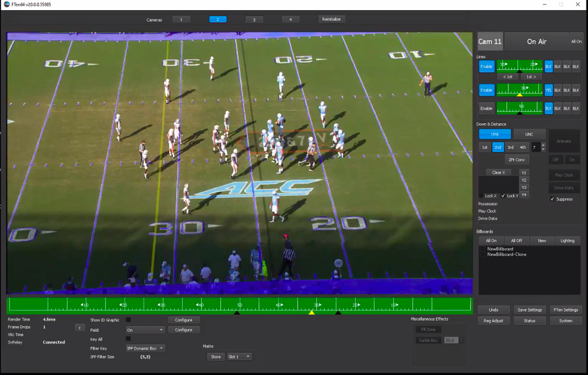Check the NewBillboard checkbox
The image size is (588, 375).
click(x=483, y=249)
